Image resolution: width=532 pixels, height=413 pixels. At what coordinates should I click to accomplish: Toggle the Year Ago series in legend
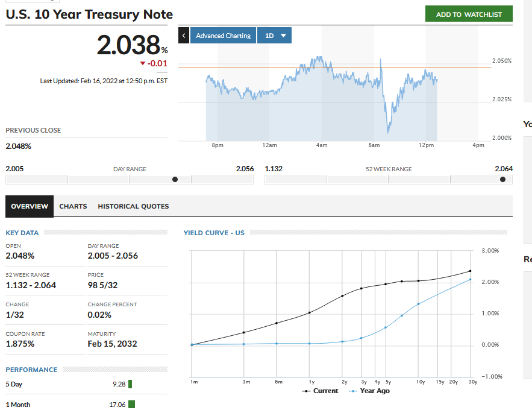click(x=369, y=391)
